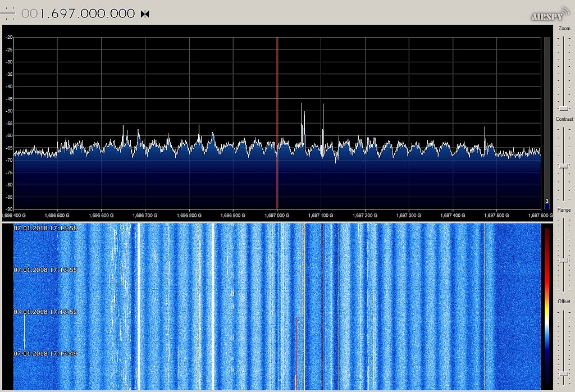This screenshot has height=392, width=575.
Task: Click the Range slider handle
Action: [x=564, y=260]
